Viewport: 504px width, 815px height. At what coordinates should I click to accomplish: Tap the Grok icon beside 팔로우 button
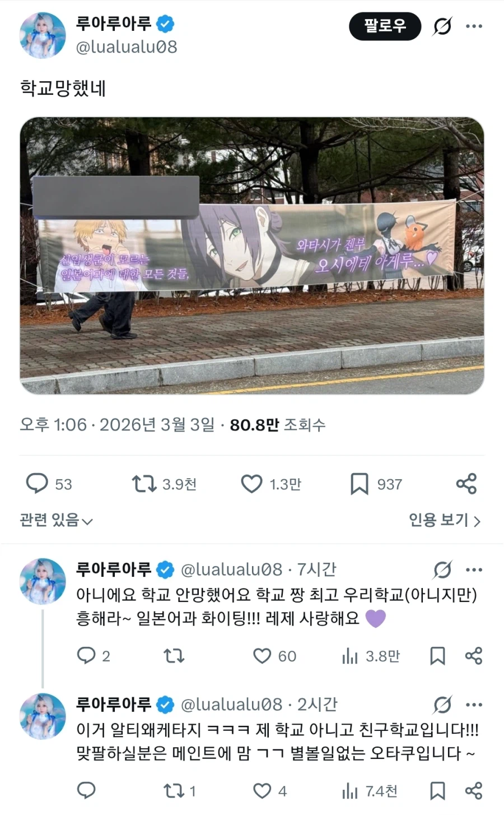(442, 26)
